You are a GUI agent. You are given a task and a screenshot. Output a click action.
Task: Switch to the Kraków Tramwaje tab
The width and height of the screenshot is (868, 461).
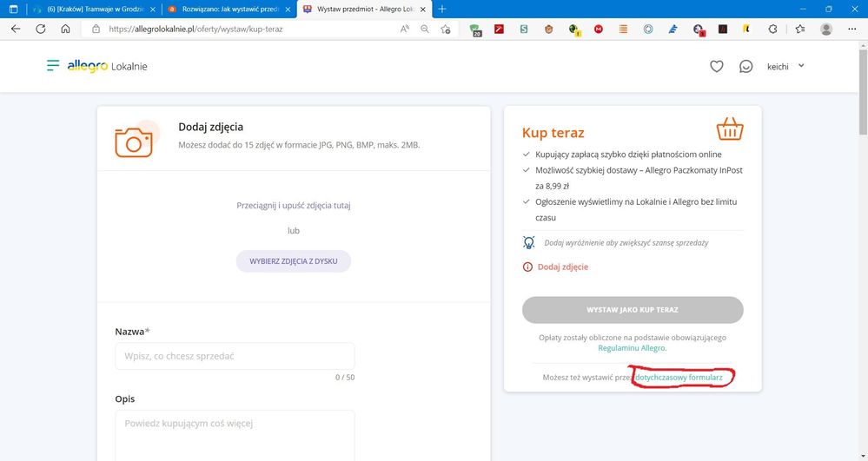(x=93, y=8)
